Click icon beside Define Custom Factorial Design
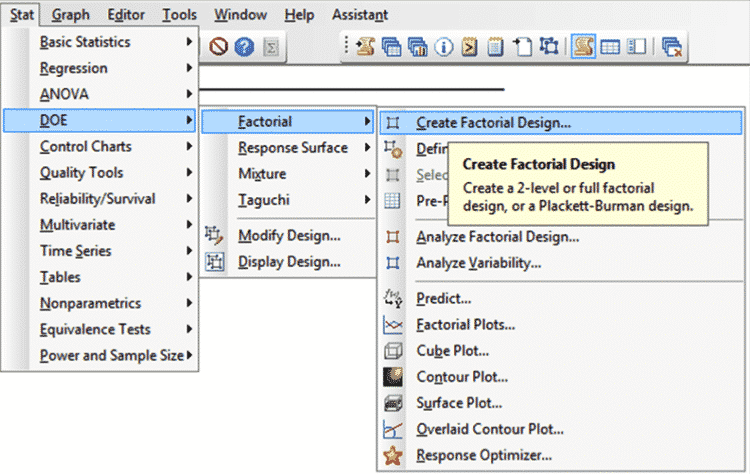The width and height of the screenshot is (750, 475). click(393, 149)
